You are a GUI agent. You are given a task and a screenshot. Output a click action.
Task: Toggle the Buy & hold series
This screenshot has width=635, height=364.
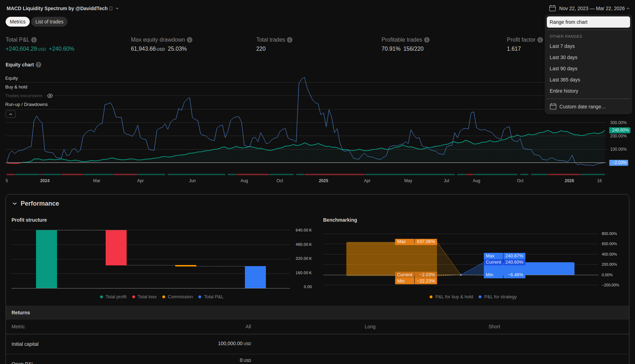(16, 87)
